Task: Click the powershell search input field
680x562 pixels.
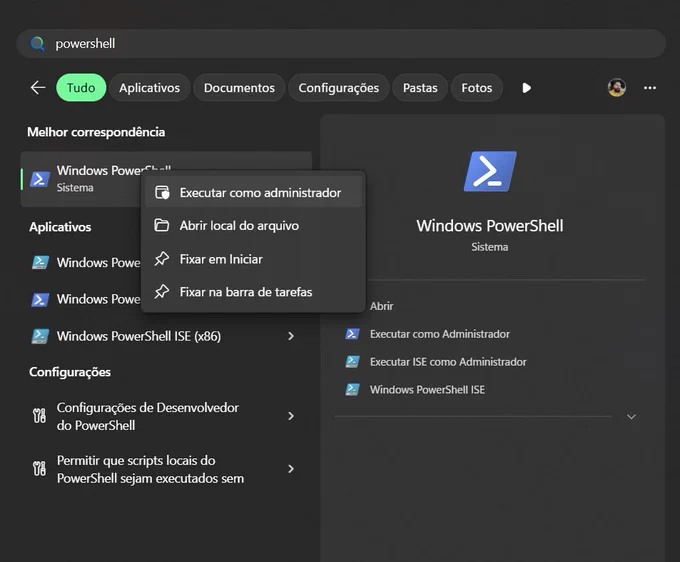Action: 341,43
